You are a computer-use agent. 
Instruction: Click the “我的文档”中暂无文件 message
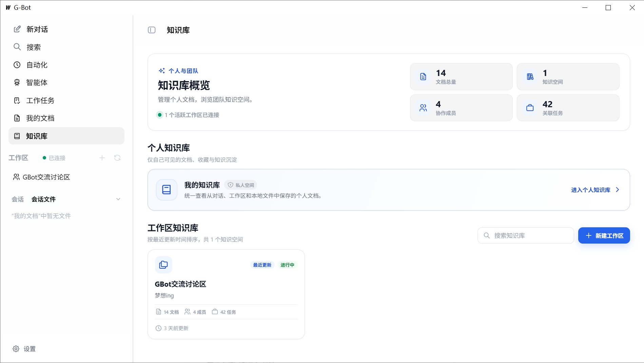(41, 216)
